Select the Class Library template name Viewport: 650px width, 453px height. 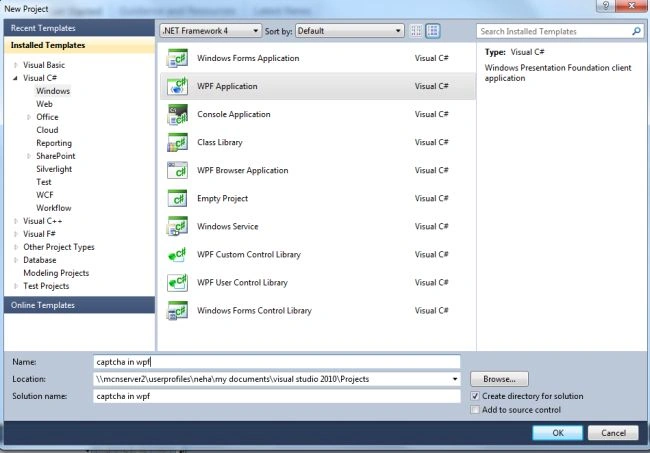click(x=220, y=142)
